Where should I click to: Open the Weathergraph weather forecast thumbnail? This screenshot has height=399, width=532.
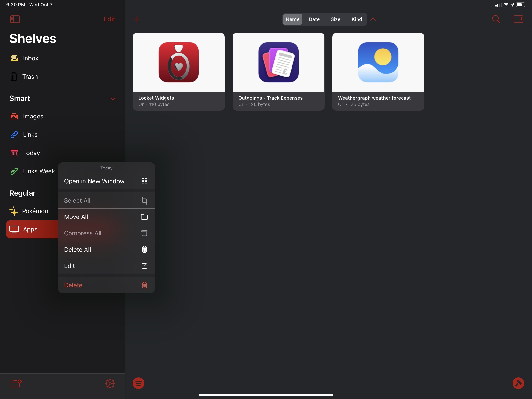378,62
